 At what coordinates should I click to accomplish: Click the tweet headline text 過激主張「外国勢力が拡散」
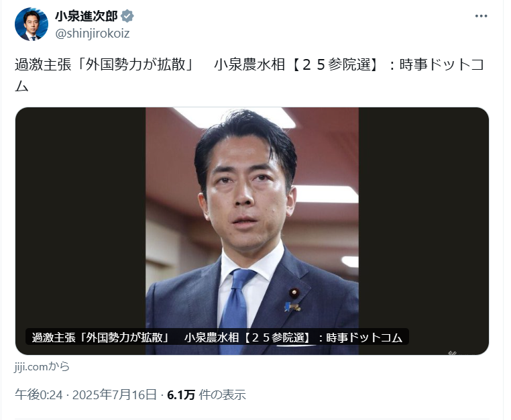pyautogui.click(x=105, y=64)
